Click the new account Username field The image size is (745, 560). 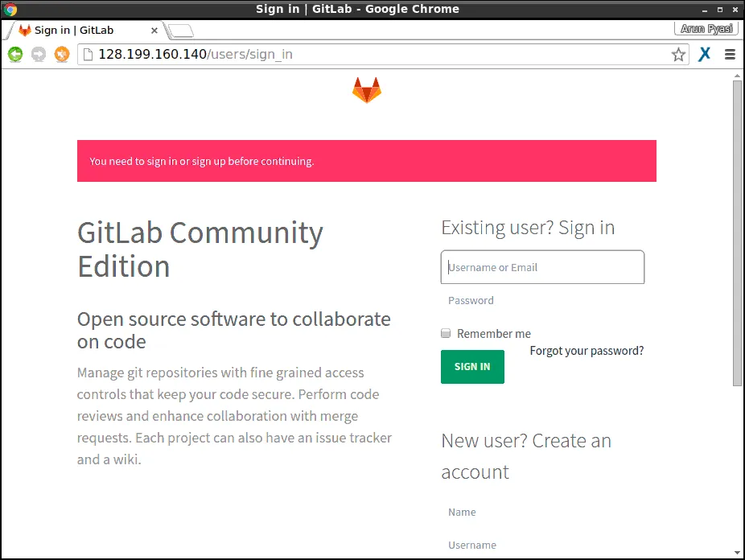[x=542, y=545]
